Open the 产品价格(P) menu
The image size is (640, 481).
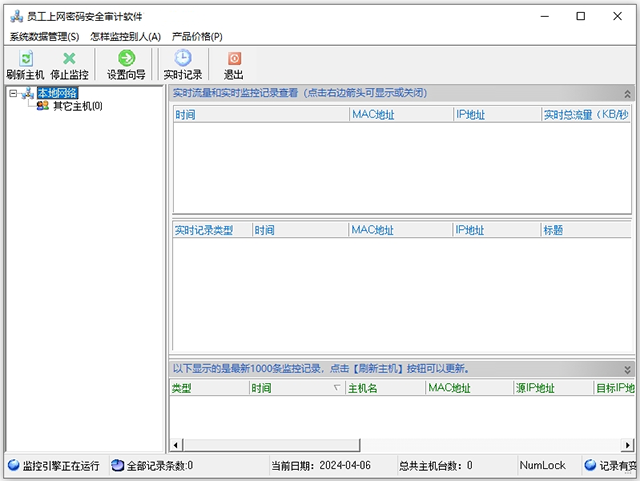[x=197, y=37]
